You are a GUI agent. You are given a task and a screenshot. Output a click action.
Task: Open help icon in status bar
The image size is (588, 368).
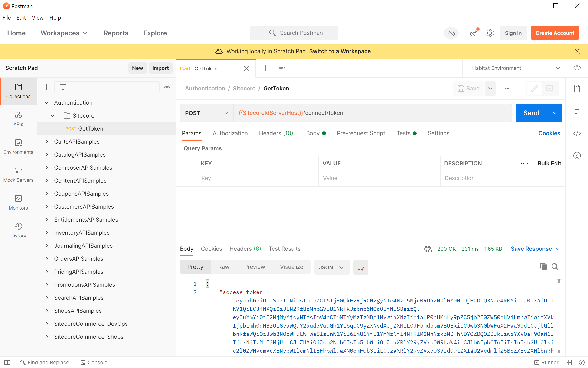[581, 362]
